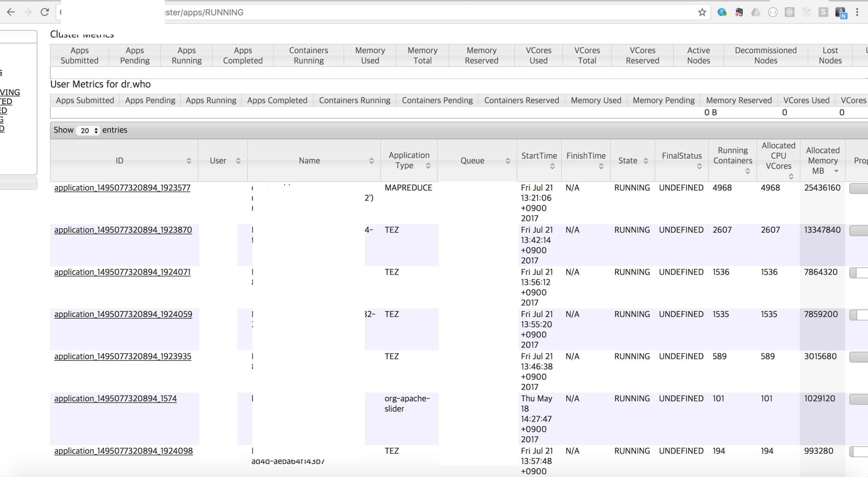
Task: Reload the page with the refresh icon
Action: 45,12
